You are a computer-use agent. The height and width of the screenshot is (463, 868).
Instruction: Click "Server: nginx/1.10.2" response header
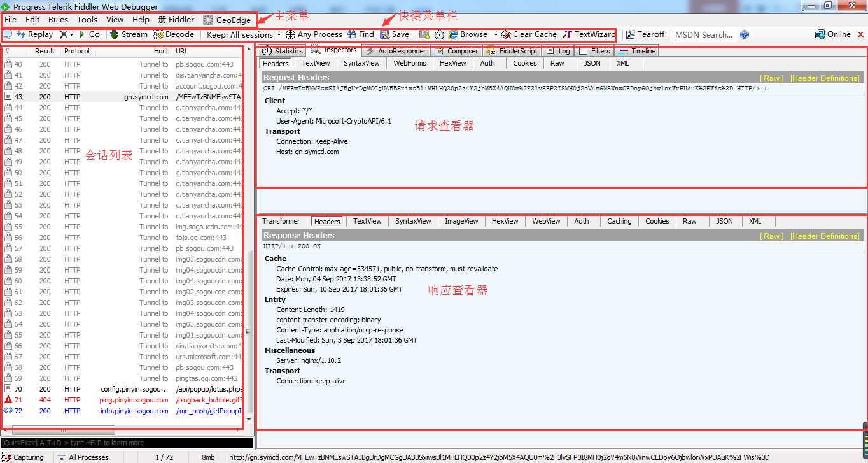(309, 360)
